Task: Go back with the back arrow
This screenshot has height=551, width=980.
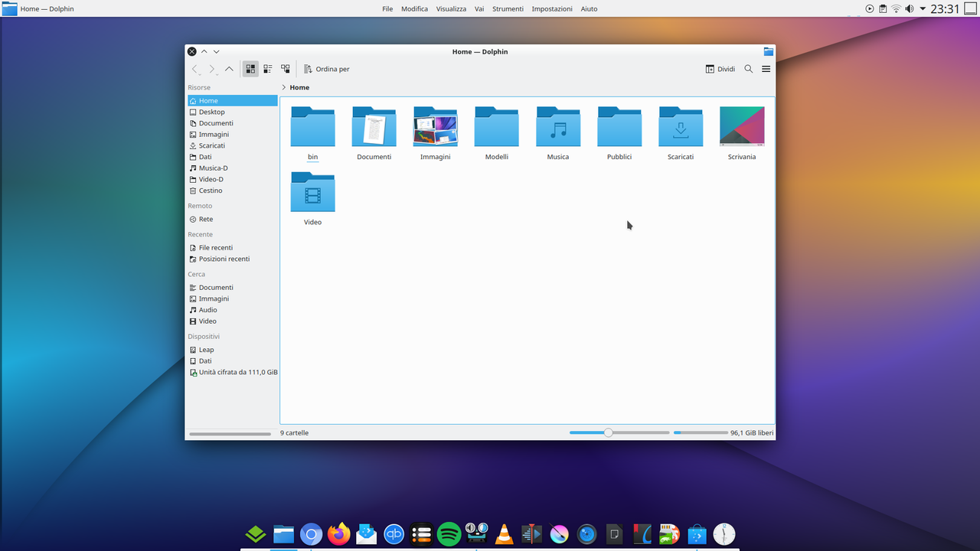Action: tap(195, 69)
